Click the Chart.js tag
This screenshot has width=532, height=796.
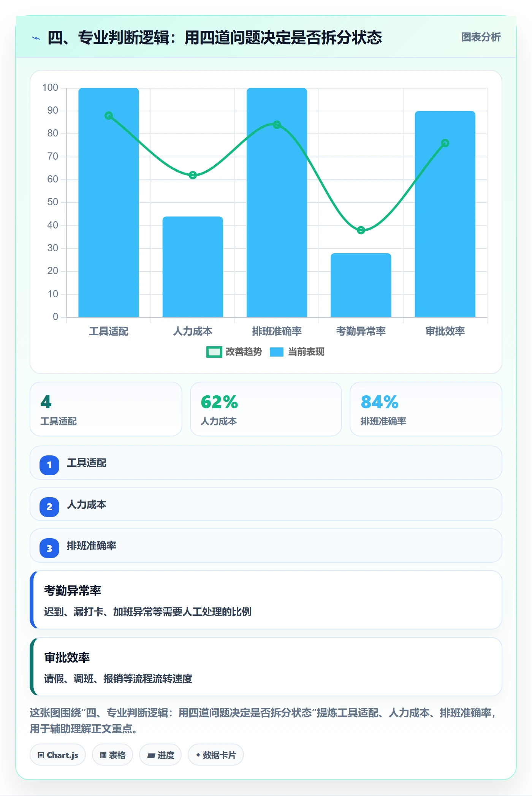[x=58, y=755]
